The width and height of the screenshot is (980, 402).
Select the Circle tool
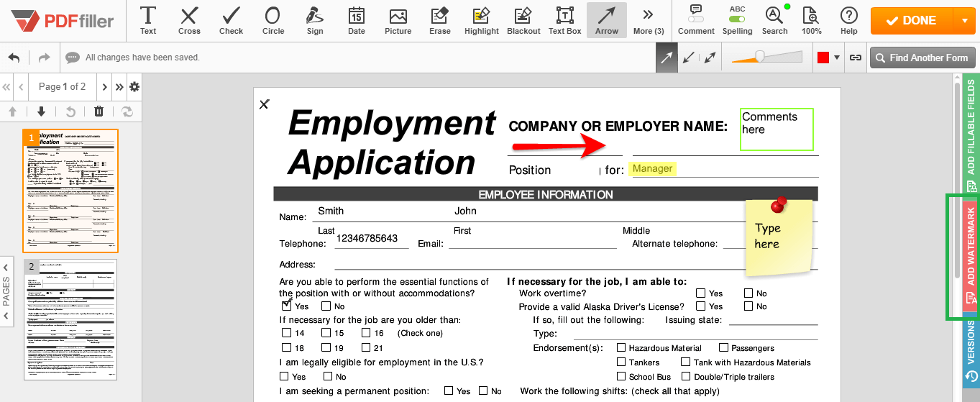[273, 20]
